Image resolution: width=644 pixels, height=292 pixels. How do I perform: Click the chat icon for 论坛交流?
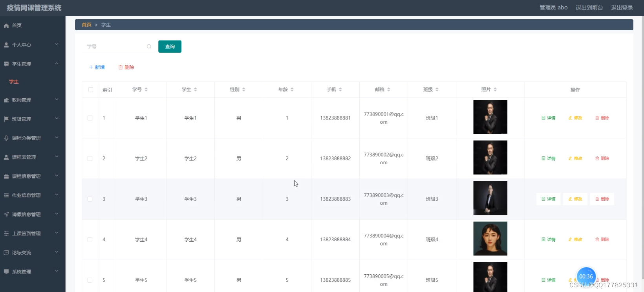(6, 252)
